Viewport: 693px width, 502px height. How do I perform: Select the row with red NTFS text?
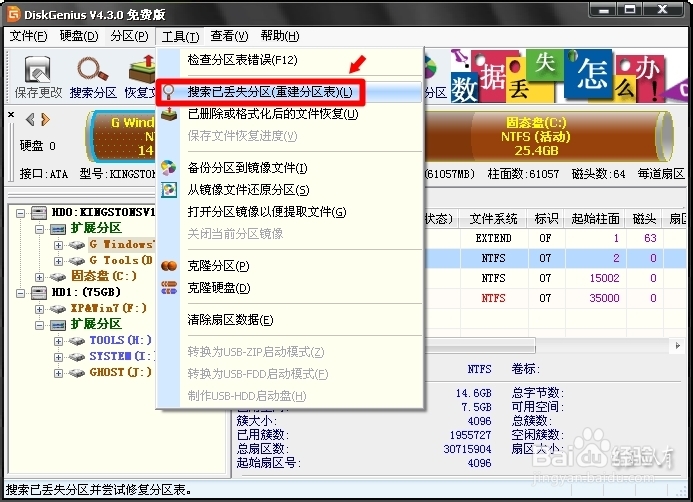[555, 298]
